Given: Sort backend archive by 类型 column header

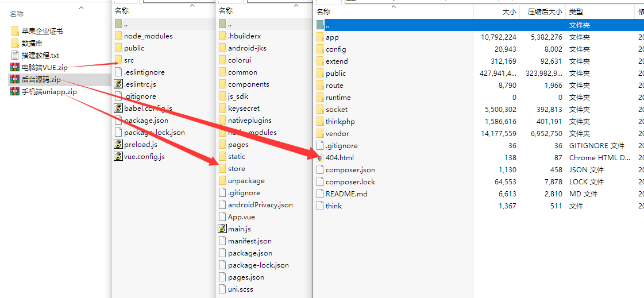Looking at the screenshot, I should coord(576,12).
